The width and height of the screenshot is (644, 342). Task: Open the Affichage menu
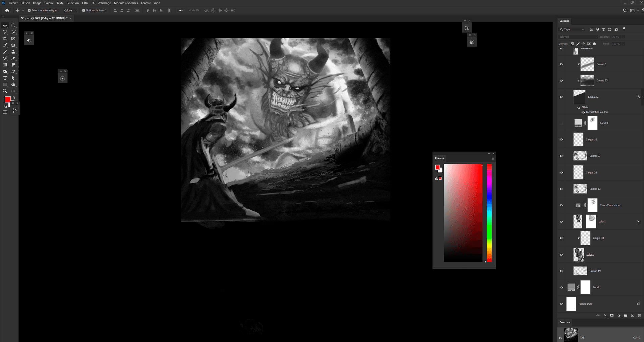click(x=104, y=3)
